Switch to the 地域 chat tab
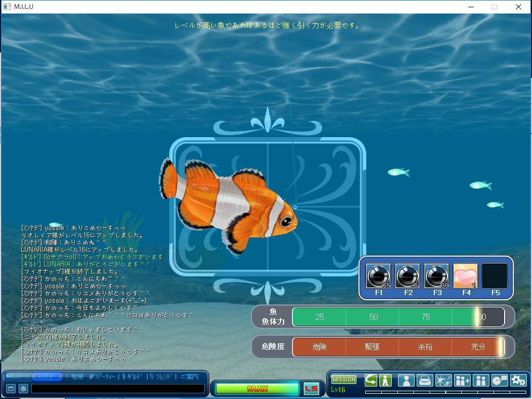 tap(77, 376)
